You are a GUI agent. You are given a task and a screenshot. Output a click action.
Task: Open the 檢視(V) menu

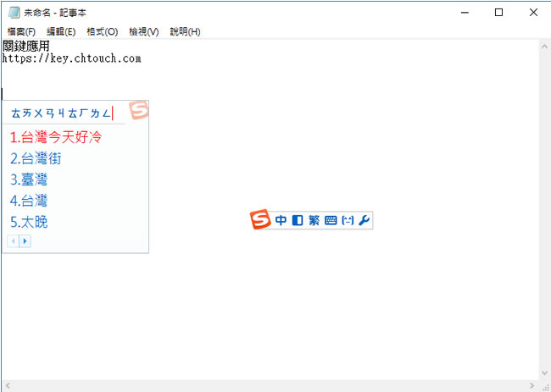click(x=144, y=31)
